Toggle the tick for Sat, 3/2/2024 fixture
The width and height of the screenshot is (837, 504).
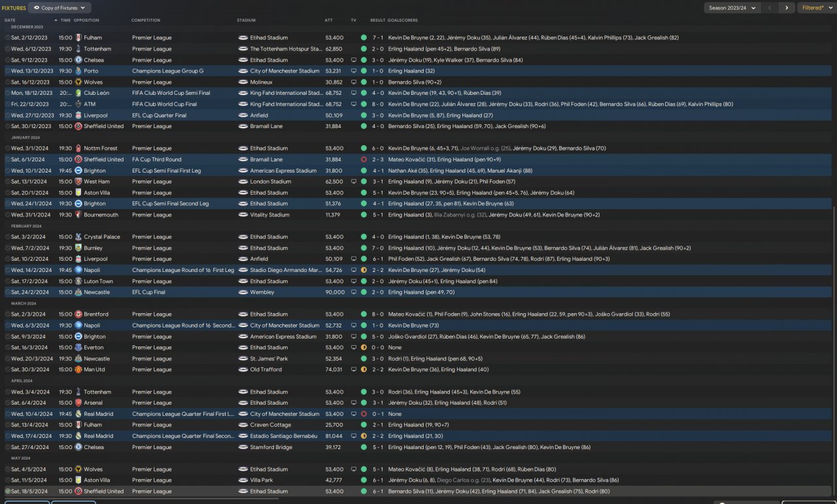(8, 237)
